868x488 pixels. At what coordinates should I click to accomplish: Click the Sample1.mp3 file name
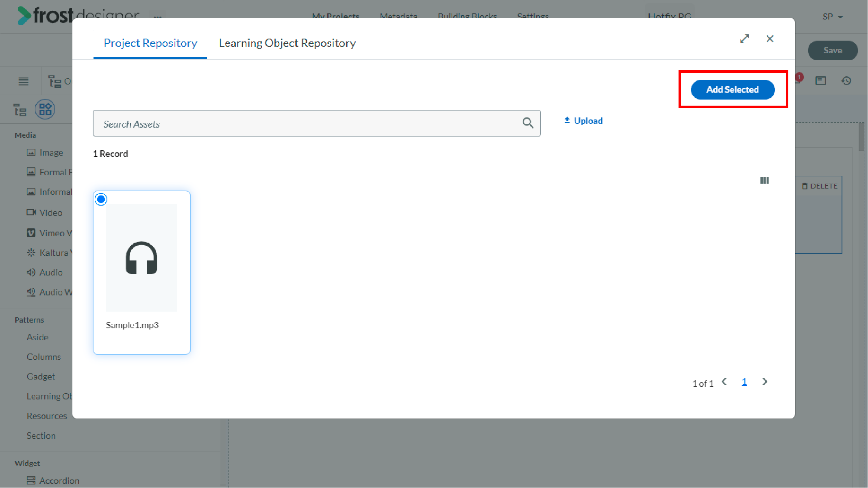pos(132,325)
